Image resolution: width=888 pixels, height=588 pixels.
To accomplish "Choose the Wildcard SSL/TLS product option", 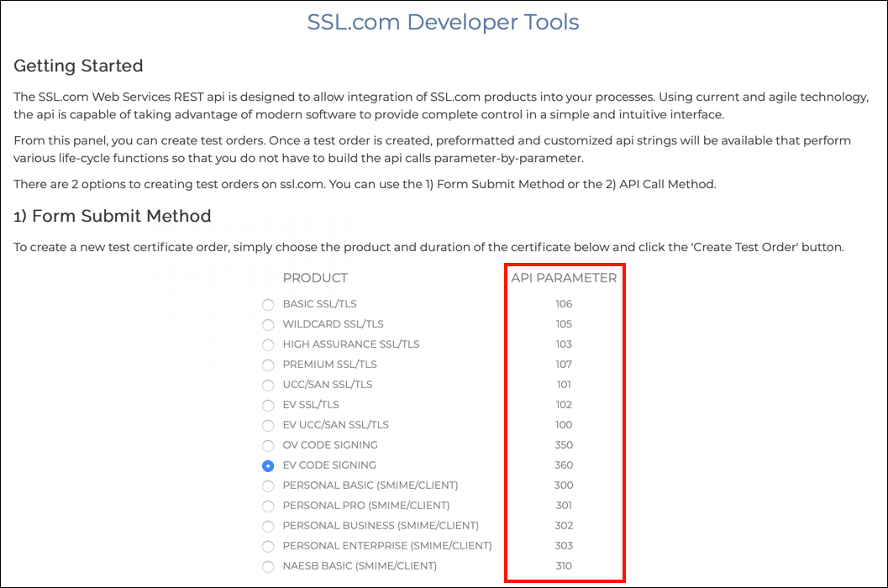I will point(268,325).
